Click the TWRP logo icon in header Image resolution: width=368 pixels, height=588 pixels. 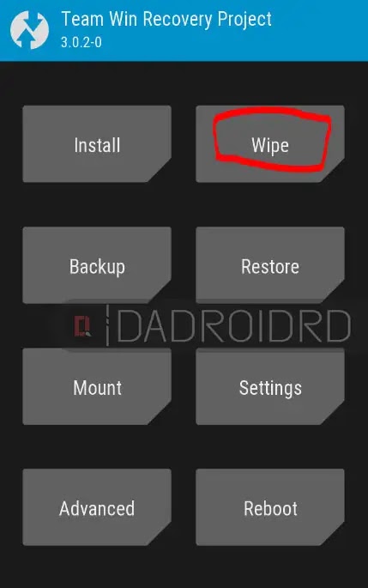29,30
